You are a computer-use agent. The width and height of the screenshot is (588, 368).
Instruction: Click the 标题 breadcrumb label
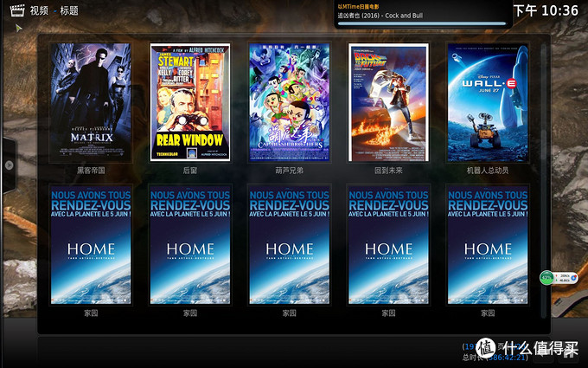click(x=69, y=10)
